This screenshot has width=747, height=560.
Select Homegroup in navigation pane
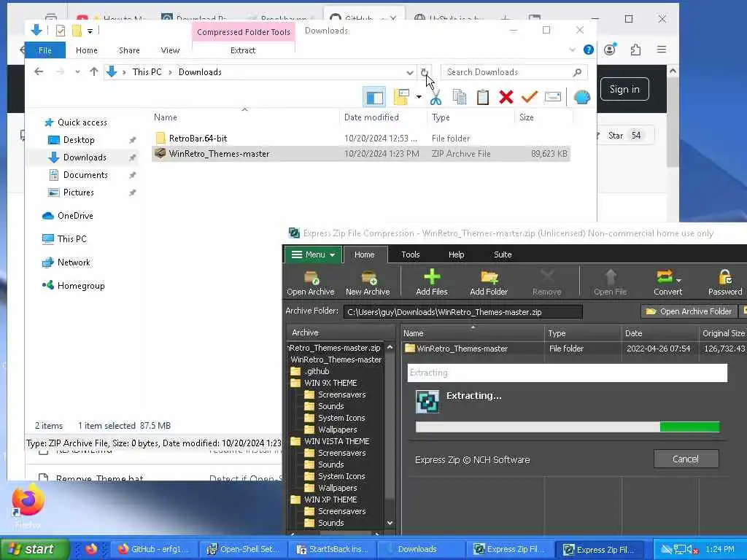(x=80, y=286)
